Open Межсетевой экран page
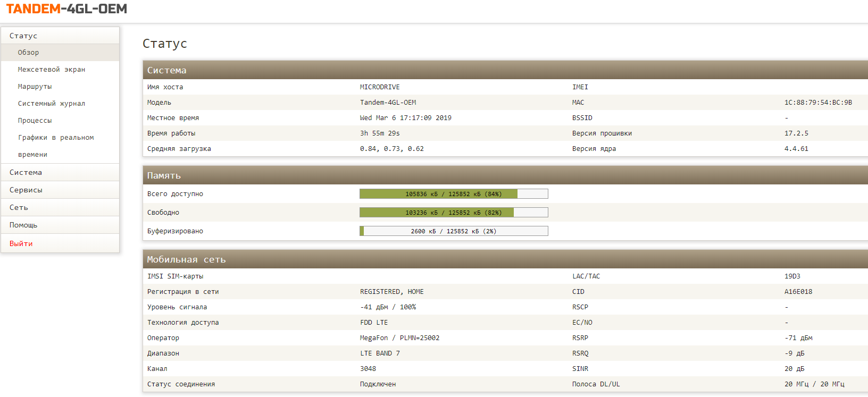This screenshot has height=397, width=868. point(52,70)
